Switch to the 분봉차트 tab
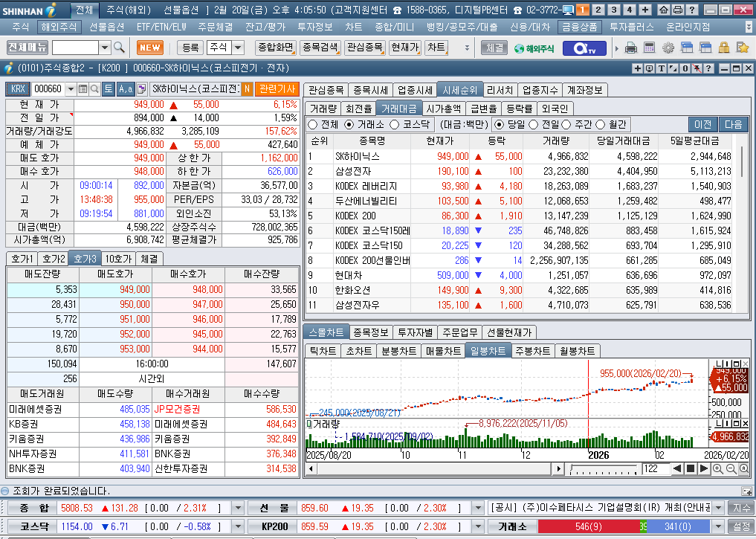Screen dimensions: 756x539 coord(398,351)
